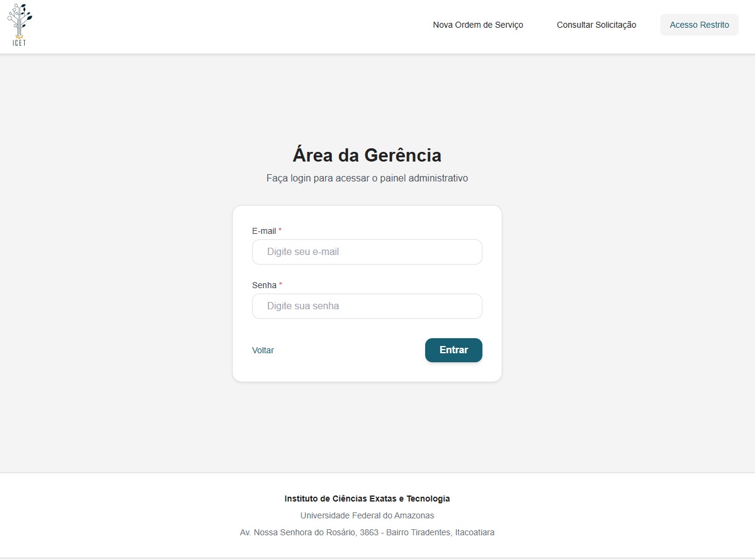The height and width of the screenshot is (560, 755).
Task: Click Universidade Federal do Amazonas text
Action: [367, 515]
